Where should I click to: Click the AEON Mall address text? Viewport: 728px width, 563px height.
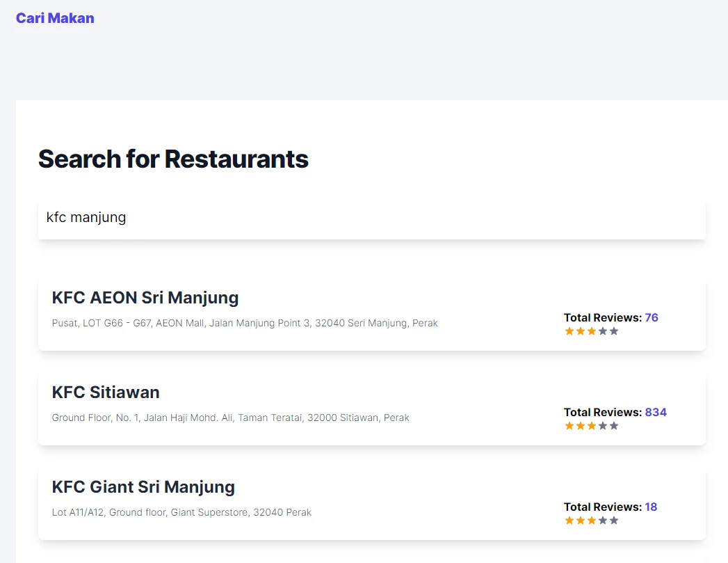click(245, 323)
